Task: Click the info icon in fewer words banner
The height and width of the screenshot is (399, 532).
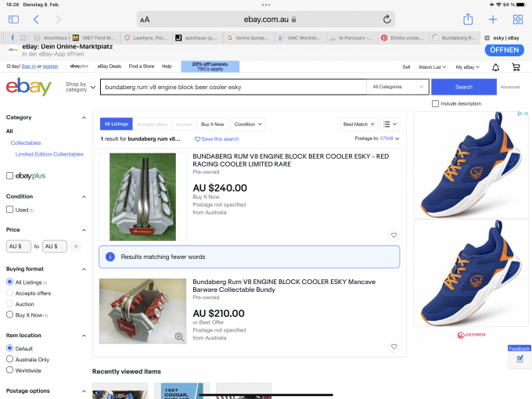Action: click(110, 257)
